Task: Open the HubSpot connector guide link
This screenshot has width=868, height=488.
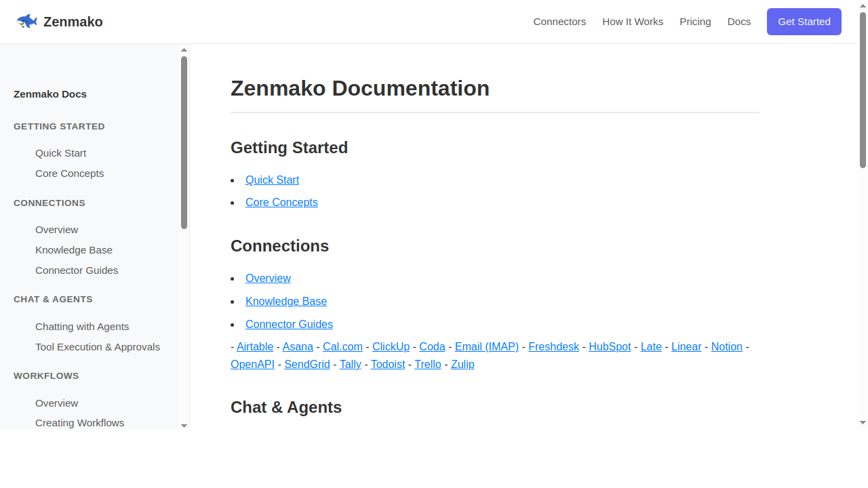Action: point(610,346)
